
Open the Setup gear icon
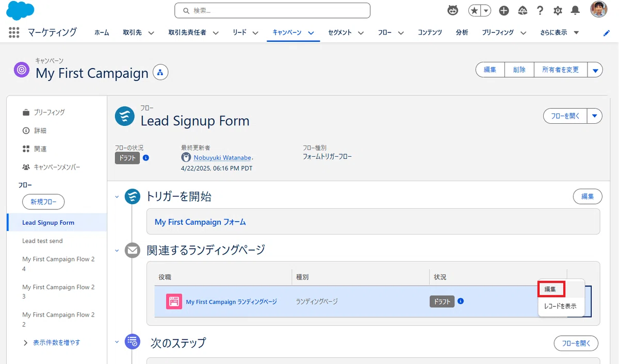[x=558, y=10]
